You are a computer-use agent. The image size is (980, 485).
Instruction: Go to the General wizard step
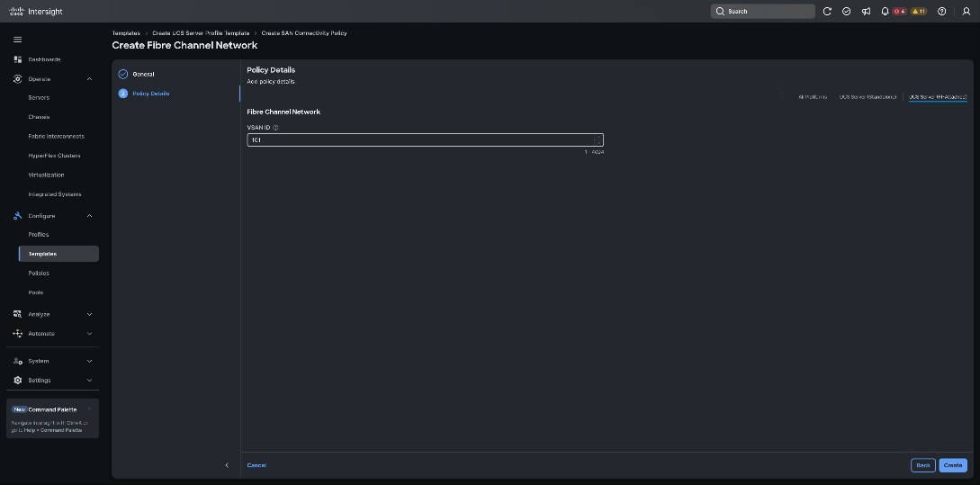[143, 75]
